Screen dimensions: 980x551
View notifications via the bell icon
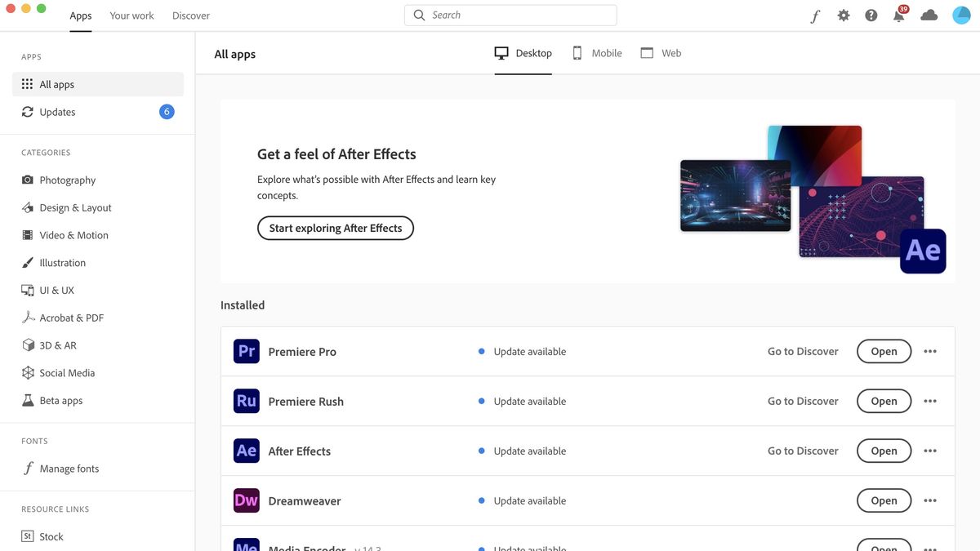click(898, 15)
